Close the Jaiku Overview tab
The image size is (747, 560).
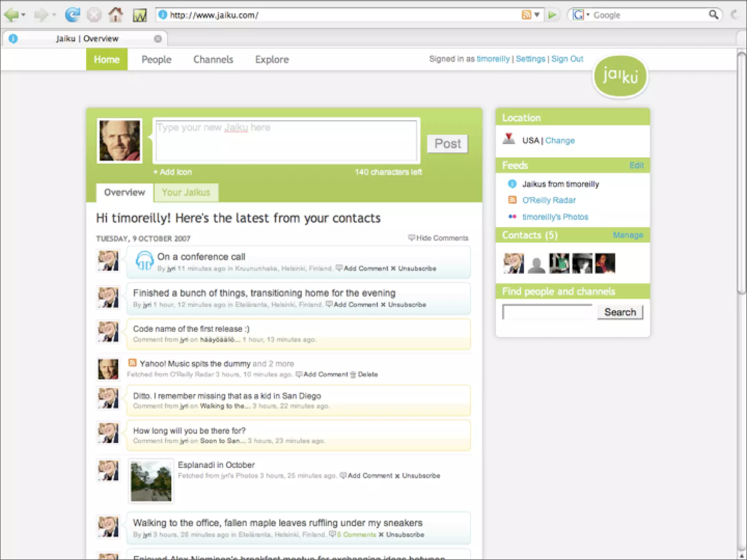(158, 39)
